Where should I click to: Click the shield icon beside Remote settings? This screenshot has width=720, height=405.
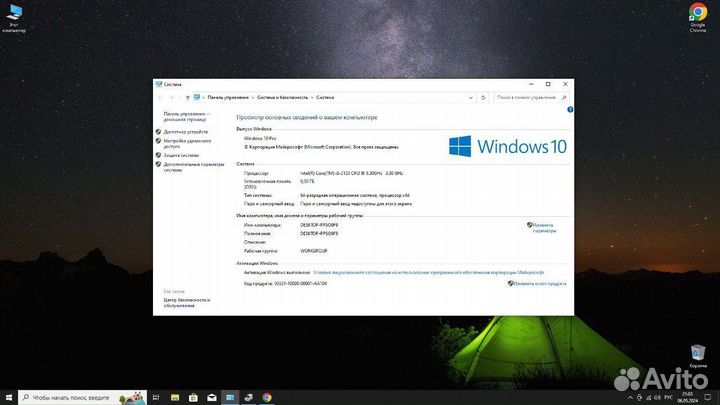tap(158, 141)
